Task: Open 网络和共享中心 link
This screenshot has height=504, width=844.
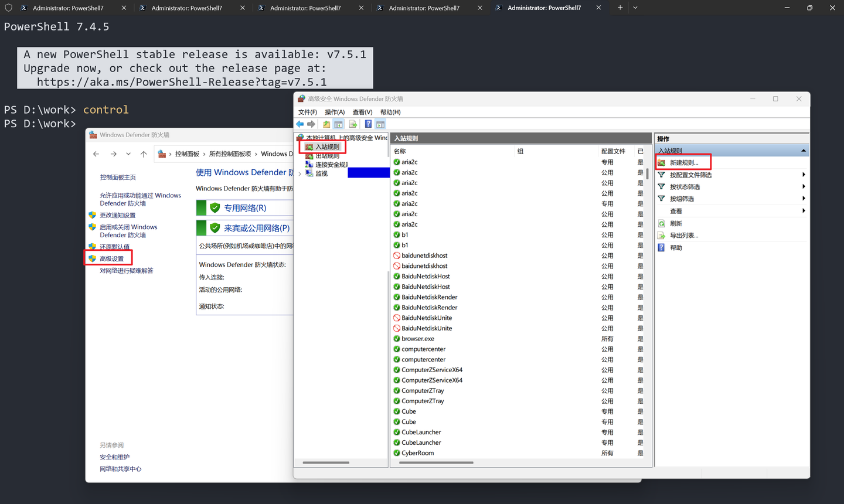Action: click(x=120, y=469)
